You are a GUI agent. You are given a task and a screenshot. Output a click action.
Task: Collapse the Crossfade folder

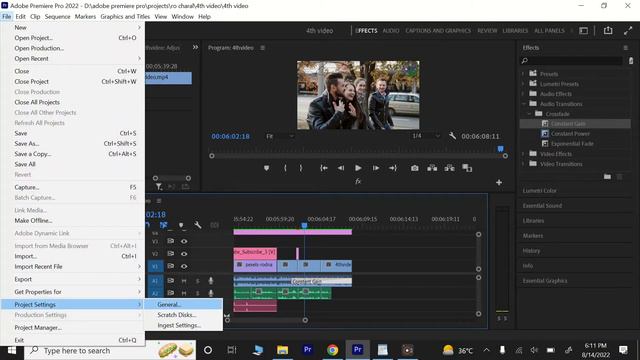(x=530, y=114)
